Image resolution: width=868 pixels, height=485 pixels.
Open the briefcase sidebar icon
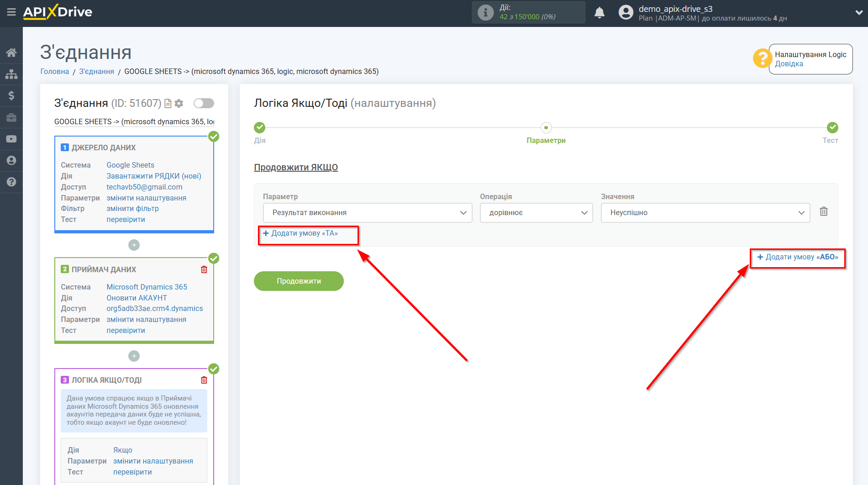[11, 117]
